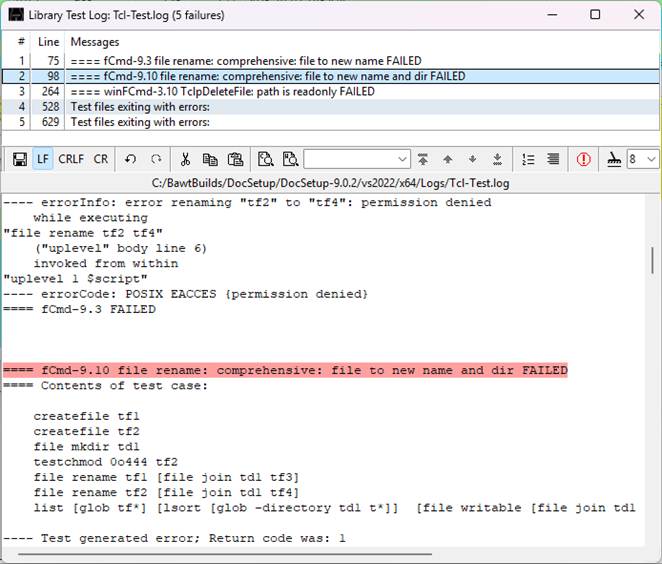The height and width of the screenshot is (564, 662).
Task: Toggle LF line ending mode
Action: pyautogui.click(x=43, y=159)
